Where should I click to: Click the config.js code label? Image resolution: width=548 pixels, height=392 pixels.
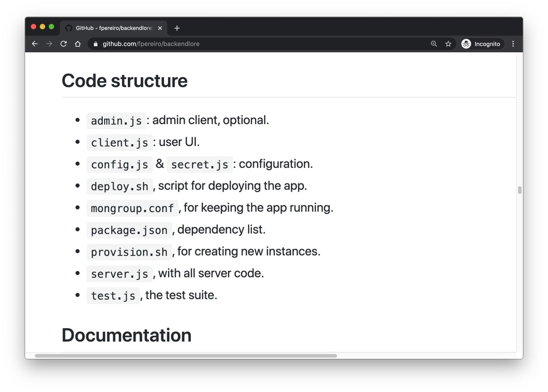click(x=120, y=164)
